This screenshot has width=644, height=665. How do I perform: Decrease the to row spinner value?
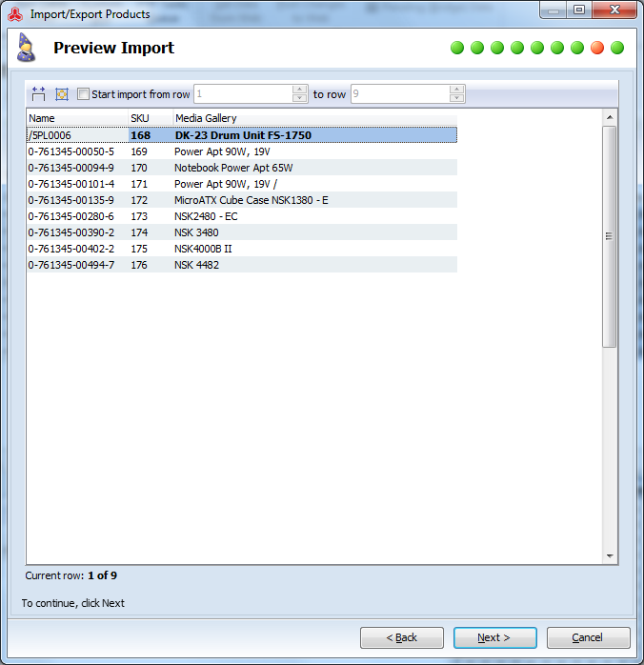tap(456, 98)
